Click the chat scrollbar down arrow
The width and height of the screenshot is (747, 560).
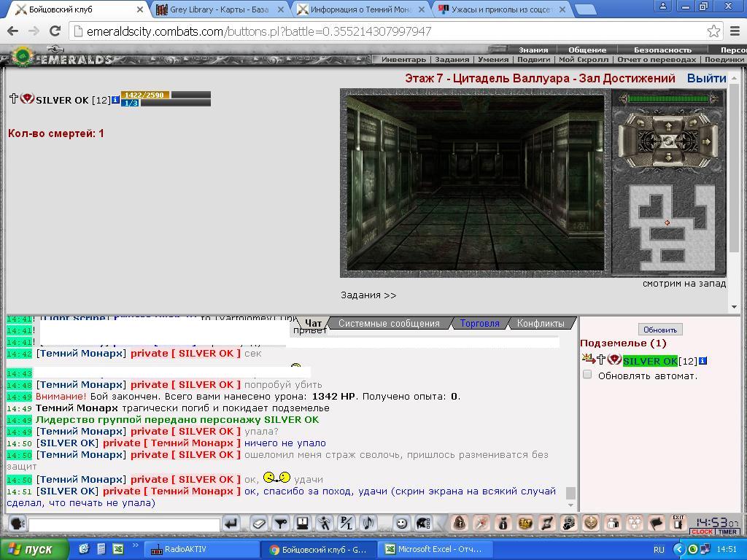point(570,505)
